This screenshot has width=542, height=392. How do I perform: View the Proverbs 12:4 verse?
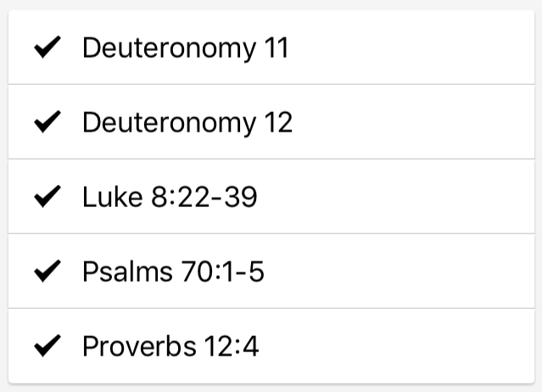tap(170, 346)
